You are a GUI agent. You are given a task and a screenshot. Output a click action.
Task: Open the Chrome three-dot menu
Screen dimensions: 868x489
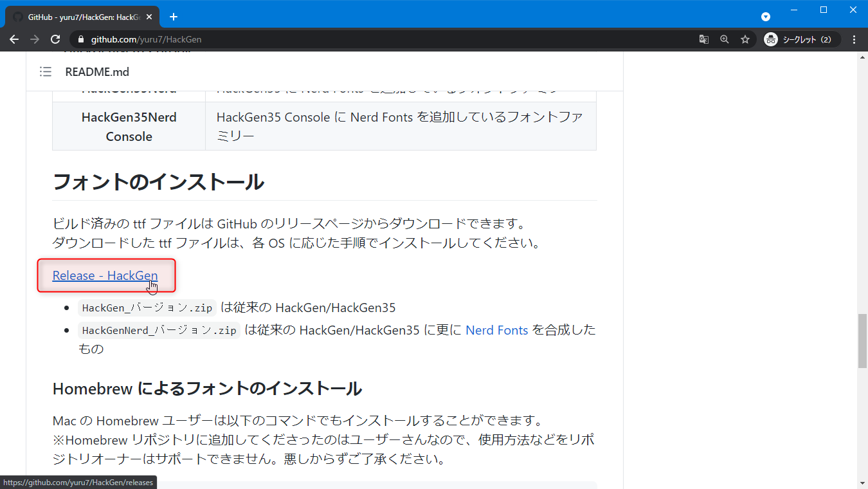click(x=854, y=39)
